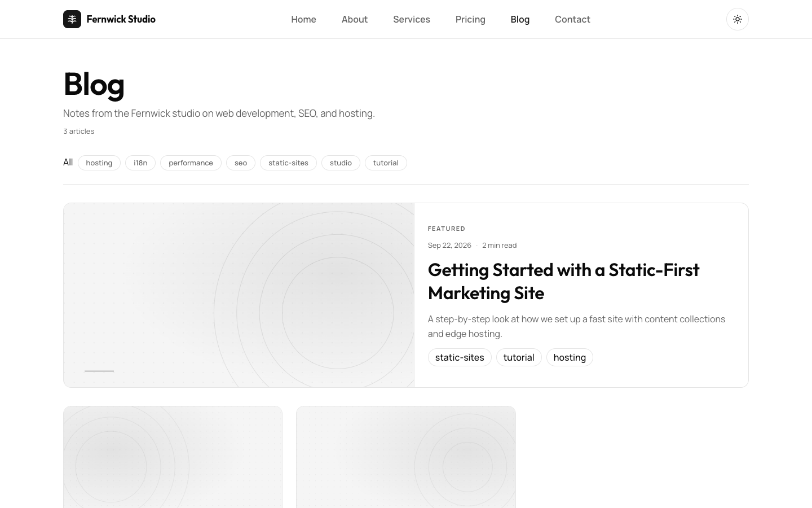Filter by the seo tag chip
Viewport: 812px width, 508px height.
(x=241, y=163)
